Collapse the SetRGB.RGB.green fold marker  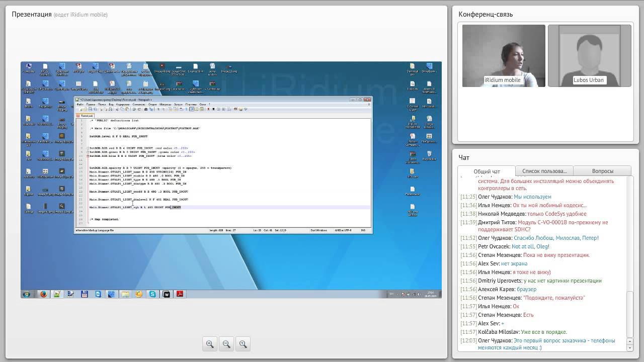tap(88, 152)
